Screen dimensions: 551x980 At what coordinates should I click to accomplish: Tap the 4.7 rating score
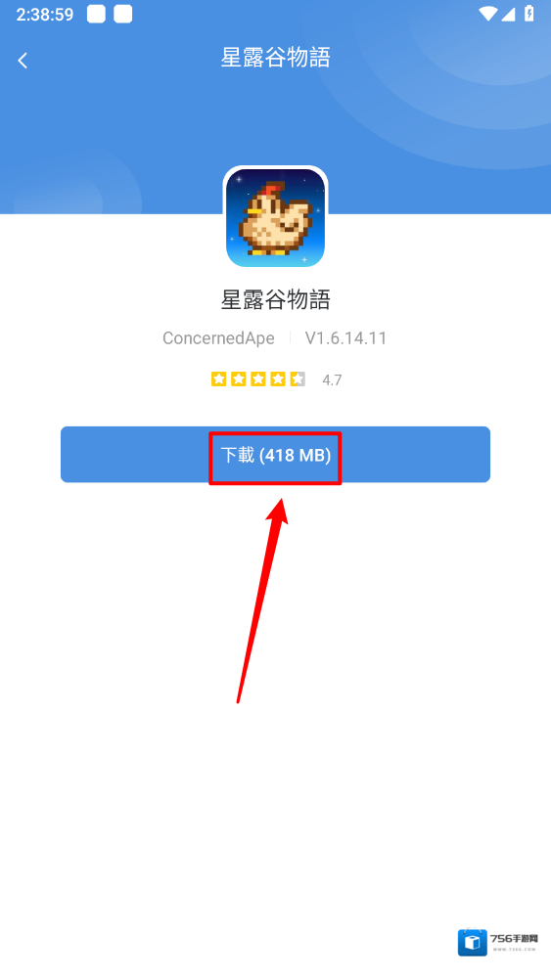click(x=332, y=380)
